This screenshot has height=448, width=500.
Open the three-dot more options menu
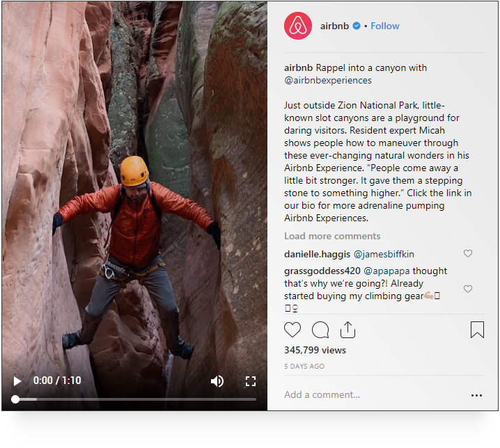[476, 395]
